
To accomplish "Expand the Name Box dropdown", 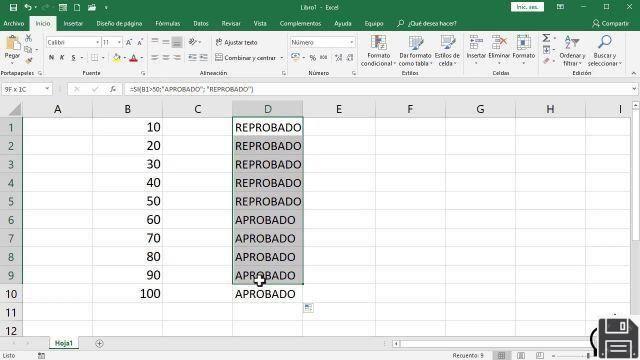I will [x=47, y=89].
